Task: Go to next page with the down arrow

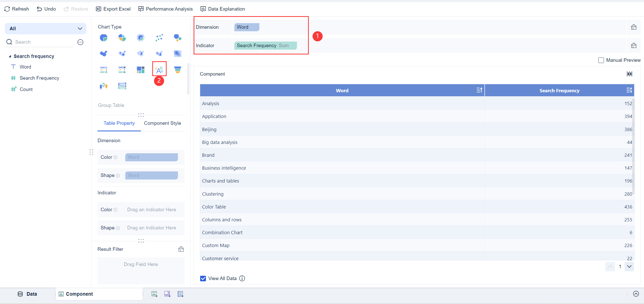Action: 629,266
